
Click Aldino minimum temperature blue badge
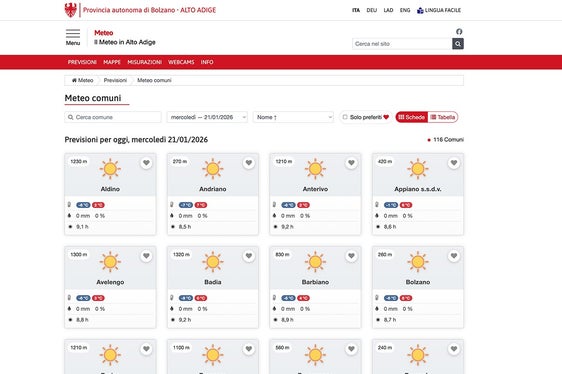(83, 205)
